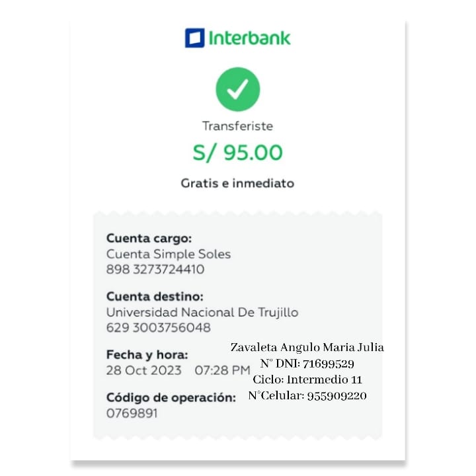The image size is (476, 476).
Task: Click the Interbank blue square logo icon
Action: coord(195,38)
